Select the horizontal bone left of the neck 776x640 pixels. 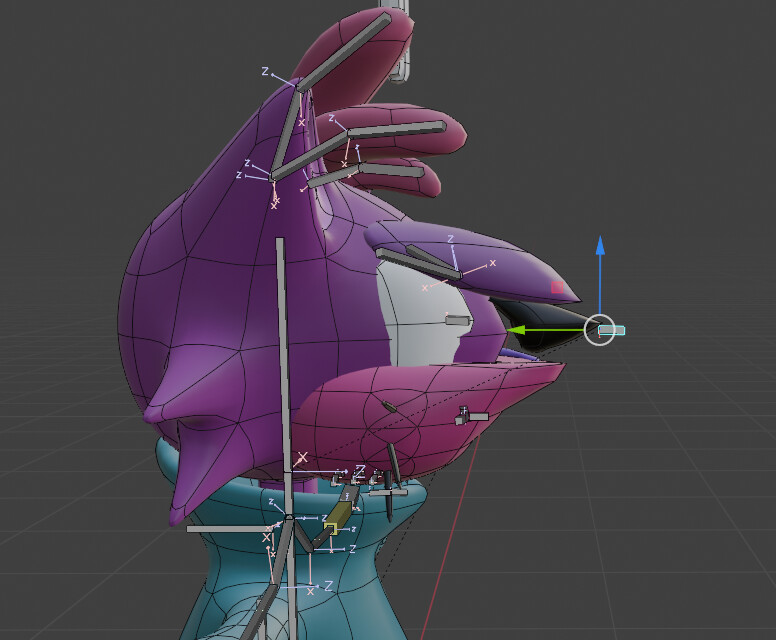point(229,529)
